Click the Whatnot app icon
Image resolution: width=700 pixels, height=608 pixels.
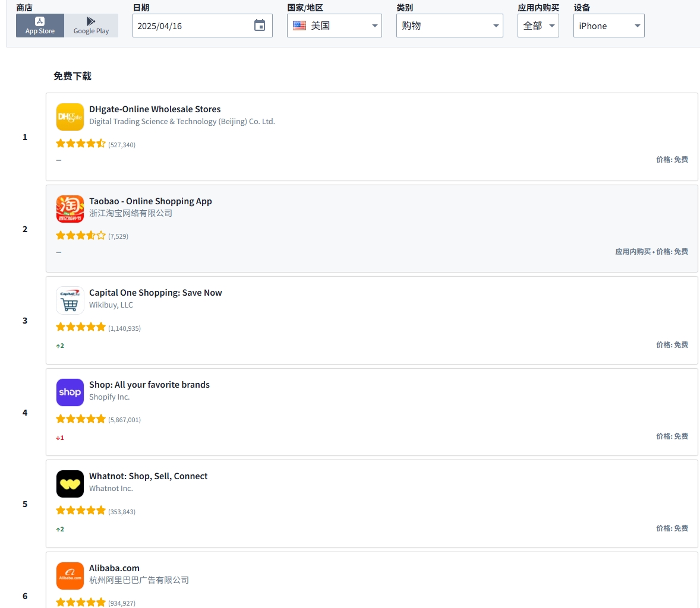click(x=70, y=483)
